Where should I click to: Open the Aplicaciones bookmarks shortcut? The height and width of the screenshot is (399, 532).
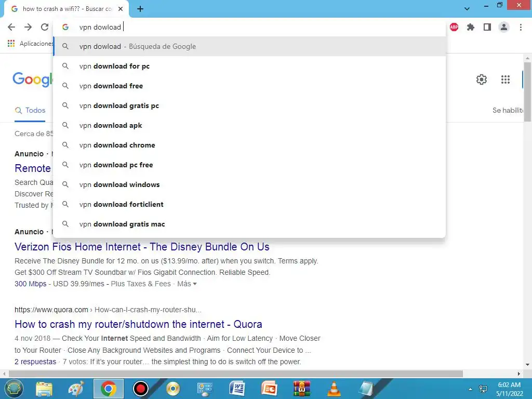tap(31, 44)
